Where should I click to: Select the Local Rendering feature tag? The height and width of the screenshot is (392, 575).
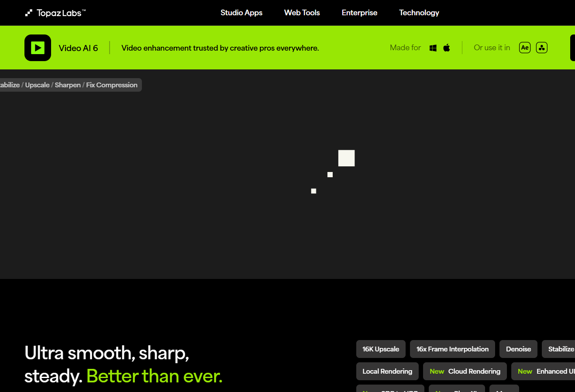tap(387, 371)
